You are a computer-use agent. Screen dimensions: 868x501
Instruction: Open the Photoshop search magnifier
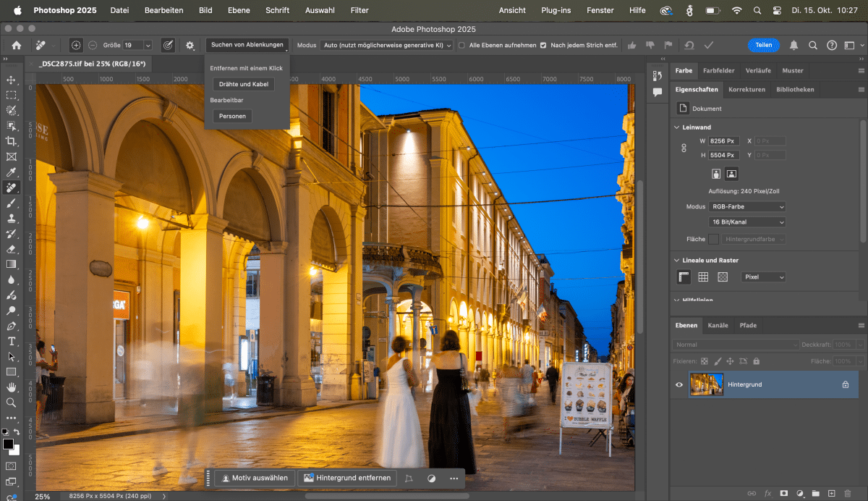coord(813,45)
